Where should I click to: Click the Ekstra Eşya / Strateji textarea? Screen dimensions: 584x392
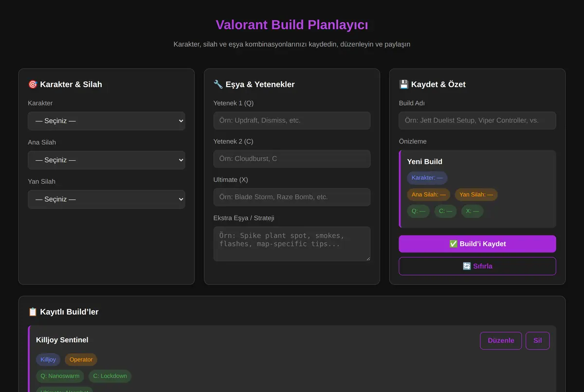(x=292, y=244)
